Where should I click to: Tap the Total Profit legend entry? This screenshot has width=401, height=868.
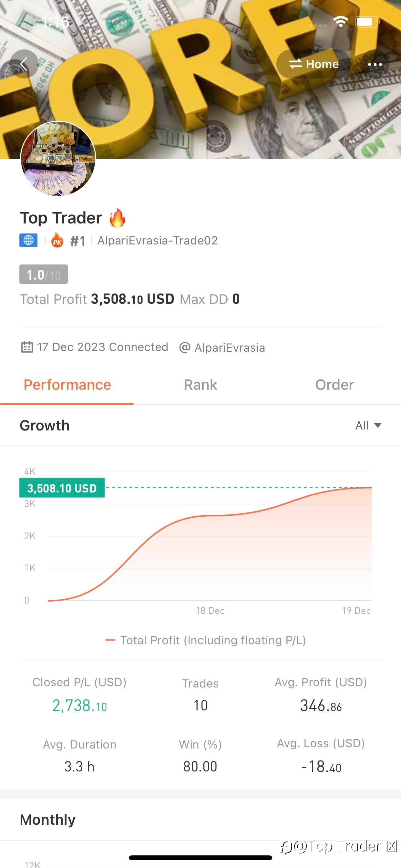point(206,640)
